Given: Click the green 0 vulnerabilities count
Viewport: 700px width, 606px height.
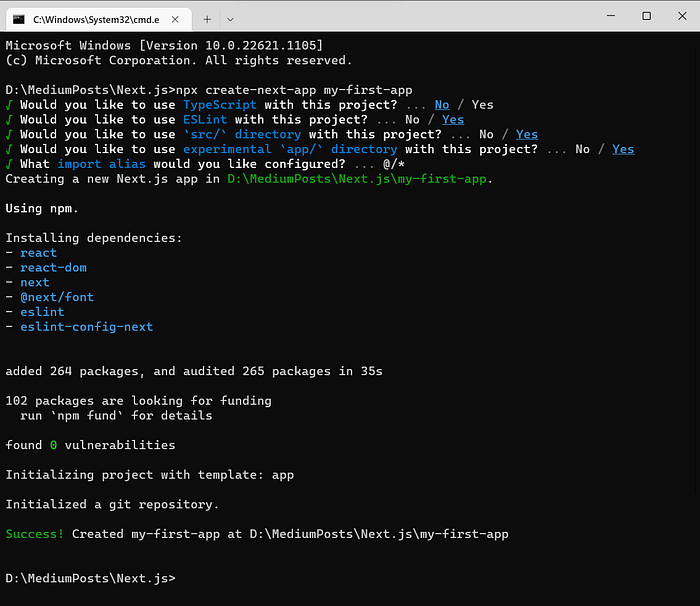Looking at the screenshot, I should click(x=54, y=445).
